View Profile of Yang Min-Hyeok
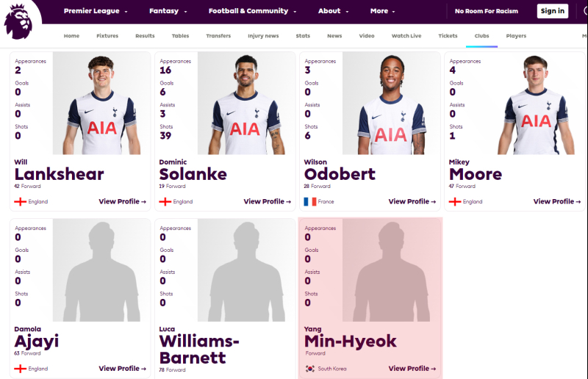 (412, 369)
